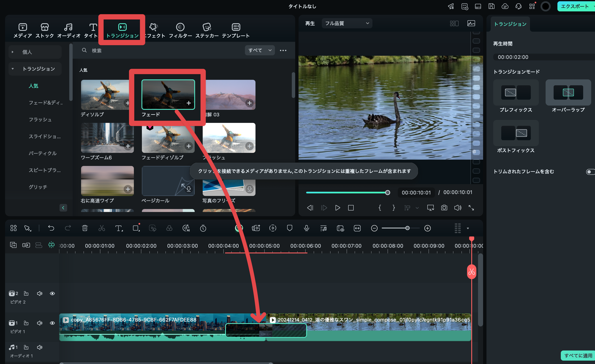595x364 pixels.
Task: Select the フラッシュ category in sidebar
Action: tap(40, 120)
